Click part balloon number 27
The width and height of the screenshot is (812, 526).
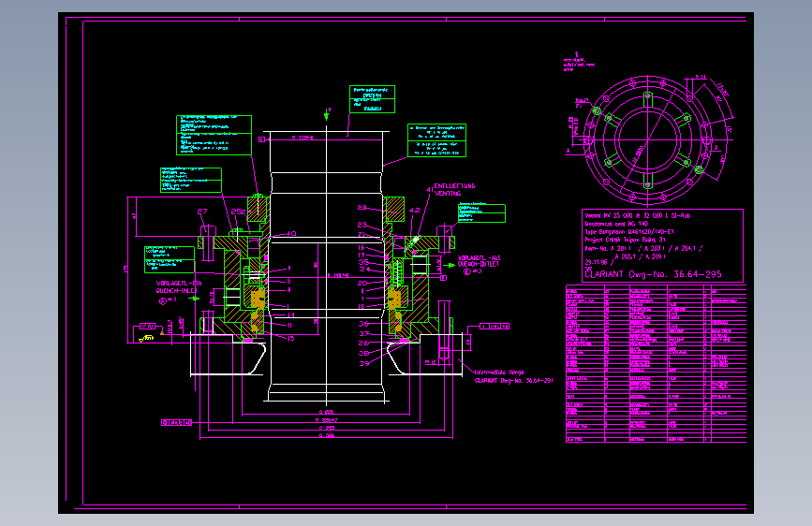tap(202, 212)
